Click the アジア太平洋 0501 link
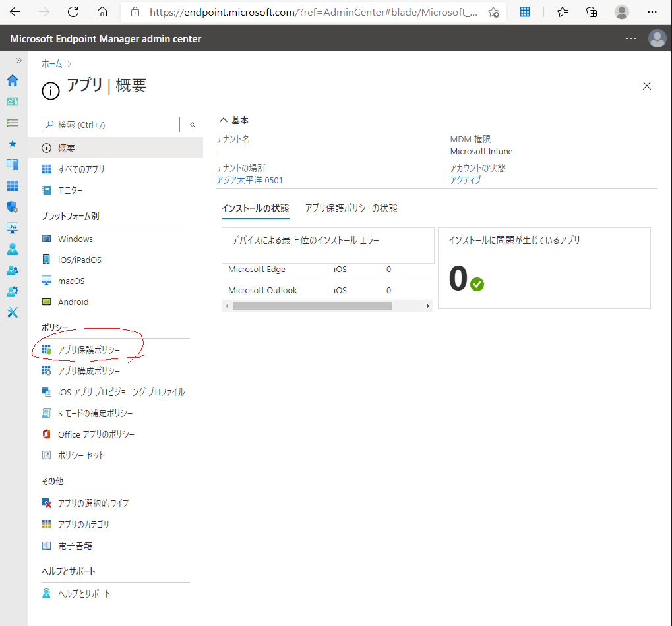This screenshot has height=626, width=672. pos(249,181)
